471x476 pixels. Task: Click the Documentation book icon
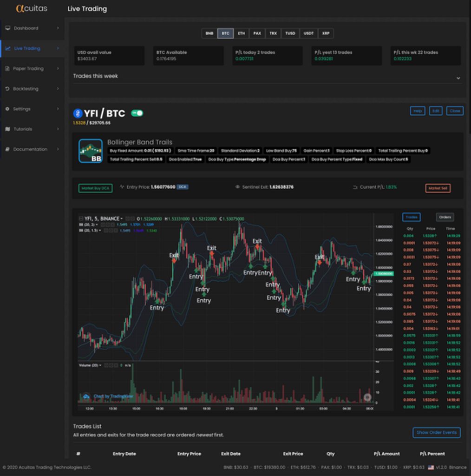coord(7,149)
